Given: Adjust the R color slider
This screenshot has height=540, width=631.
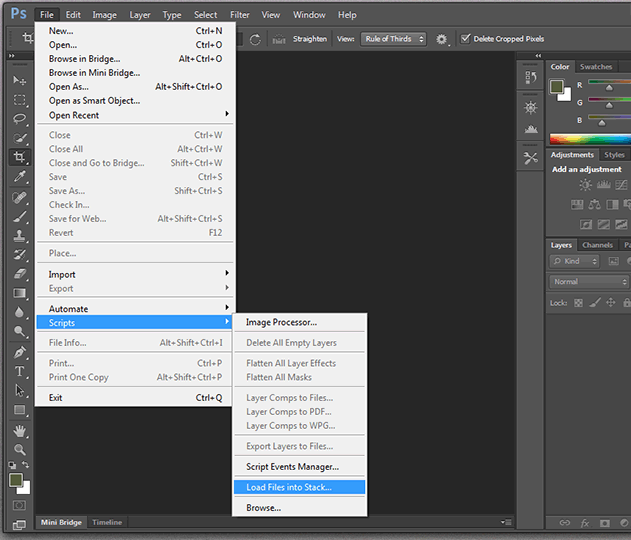Looking at the screenshot, I should click(x=609, y=87).
